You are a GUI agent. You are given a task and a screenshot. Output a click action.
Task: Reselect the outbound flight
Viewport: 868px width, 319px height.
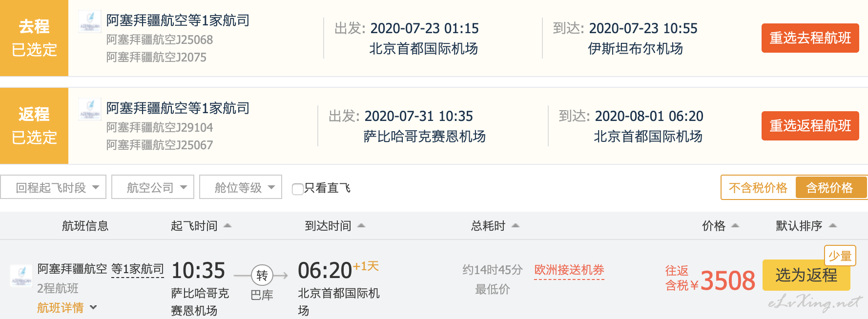point(810,38)
